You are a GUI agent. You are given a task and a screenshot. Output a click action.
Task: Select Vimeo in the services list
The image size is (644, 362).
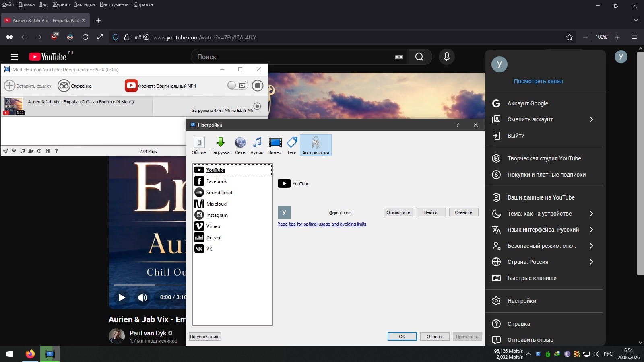(x=232, y=226)
